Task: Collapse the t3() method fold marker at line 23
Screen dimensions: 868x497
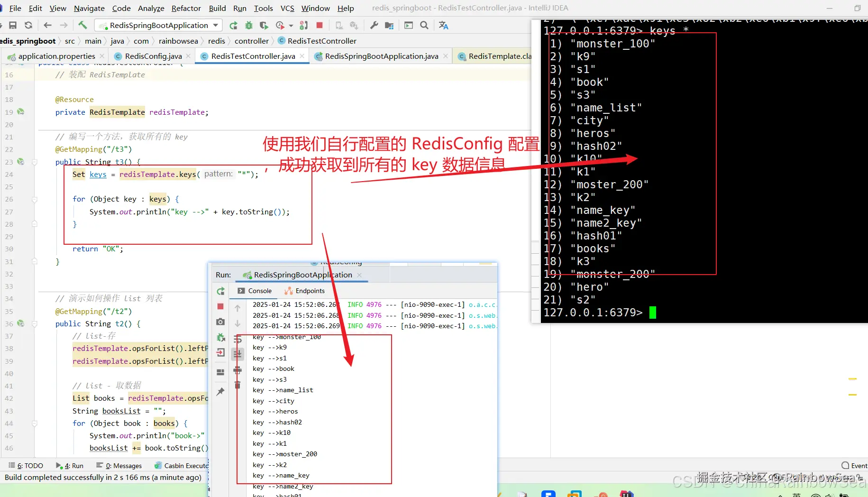Action: coord(35,162)
